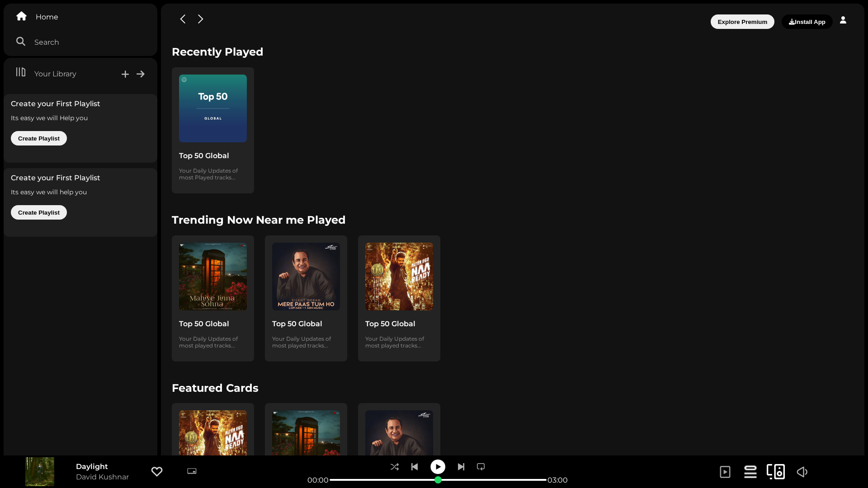Open the phone booth featured card
The height and width of the screenshot is (488, 868).
306,429
